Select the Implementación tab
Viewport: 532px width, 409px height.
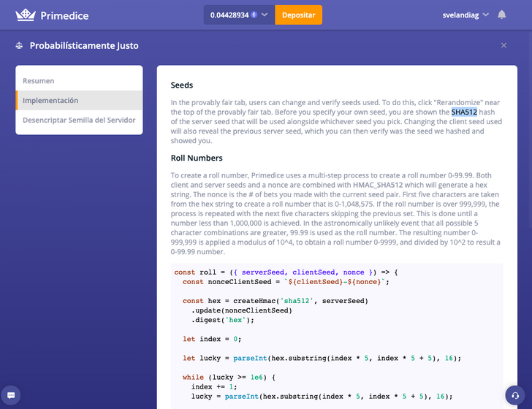tap(79, 100)
